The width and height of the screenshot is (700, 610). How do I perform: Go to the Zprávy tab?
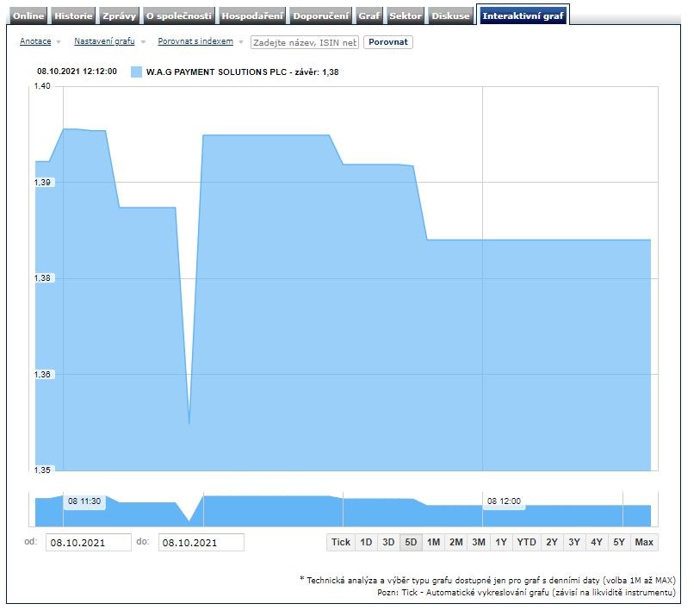[x=119, y=16]
